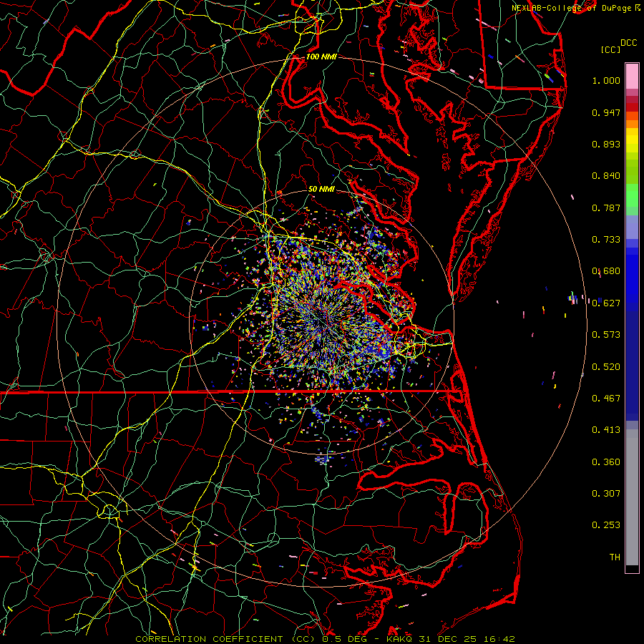This screenshot has height=644, width=644.
Task: Select the 1.000 scale value
Action: (606, 80)
